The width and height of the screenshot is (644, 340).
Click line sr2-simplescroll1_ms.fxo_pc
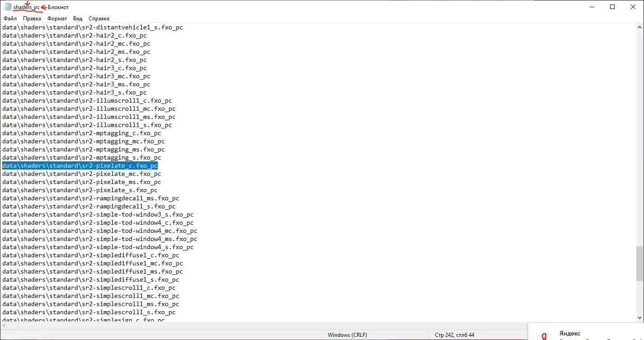(91, 304)
